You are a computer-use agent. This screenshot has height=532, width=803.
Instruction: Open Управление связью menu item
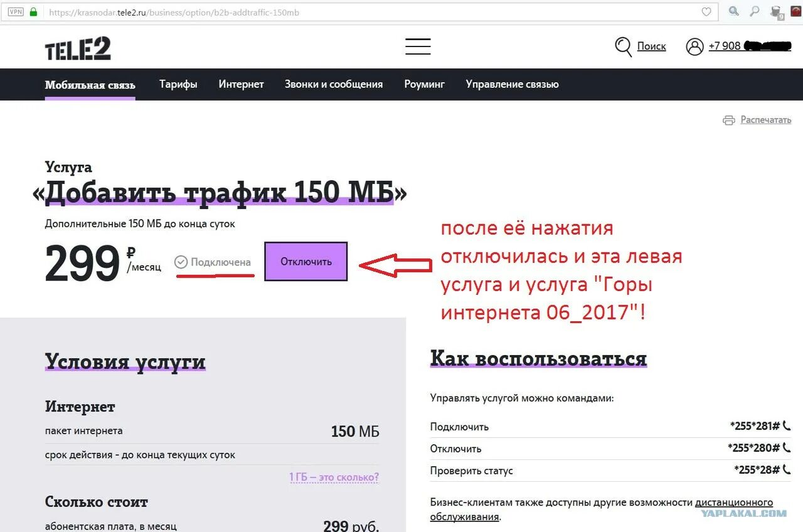pos(512,84)
